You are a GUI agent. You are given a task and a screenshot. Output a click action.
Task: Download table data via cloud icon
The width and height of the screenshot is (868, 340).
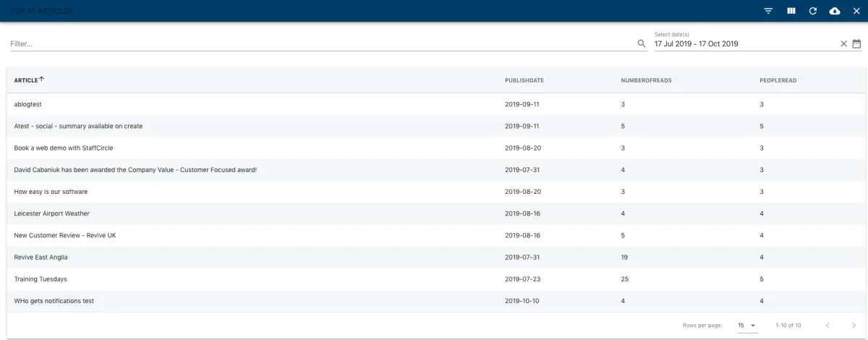tap(835, 11)
